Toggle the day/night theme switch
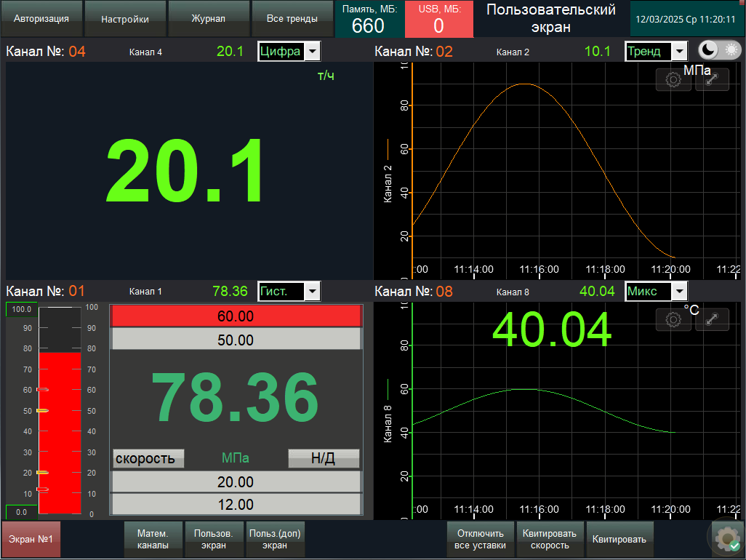Image resolution: width=746 pixels, height=560 pixels. pos(719,50)
